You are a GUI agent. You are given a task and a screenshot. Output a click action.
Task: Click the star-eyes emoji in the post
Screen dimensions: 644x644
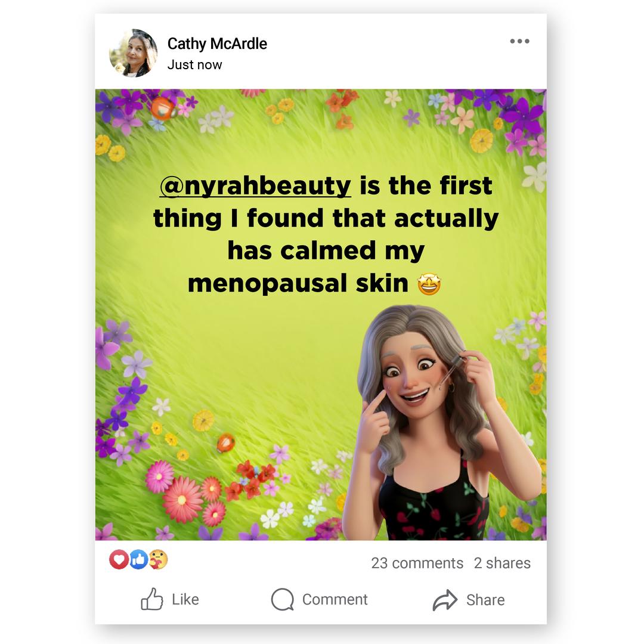(x=429, y=284)
